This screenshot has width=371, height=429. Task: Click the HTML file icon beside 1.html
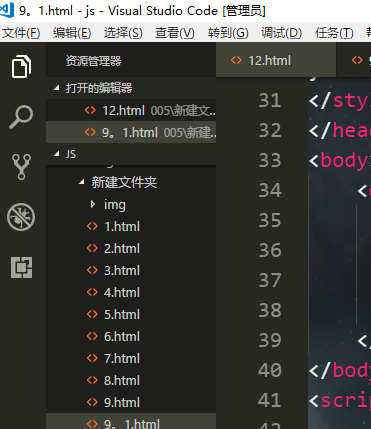click(x=92, y=226)
